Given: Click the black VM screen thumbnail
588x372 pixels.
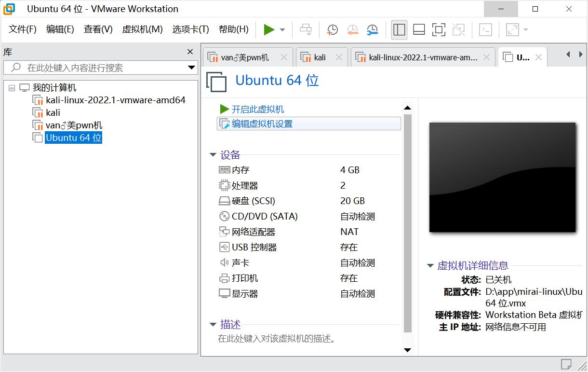Looking at the screenshot, I should point(502,177).
